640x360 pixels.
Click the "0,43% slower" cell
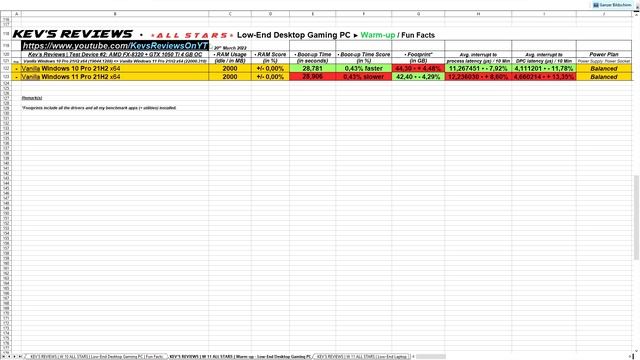pos(364,76)
